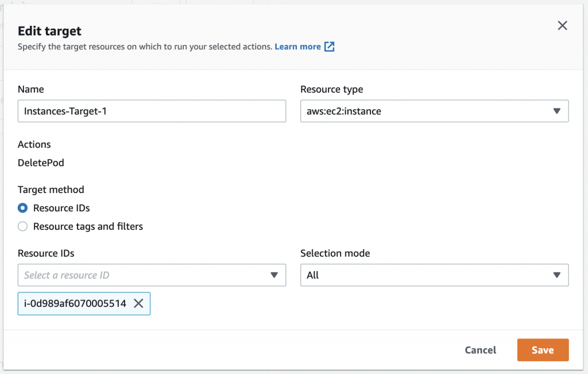Screen dimensions: 588x374
Task: Select the Resource IDs radio button
Action: click(x=23, y=208)
